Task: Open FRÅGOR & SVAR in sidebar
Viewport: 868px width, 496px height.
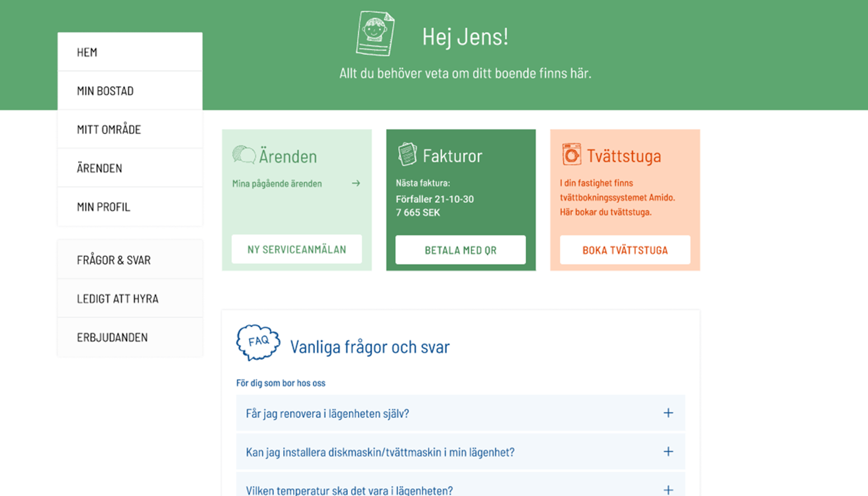Action: coord(130,260)
